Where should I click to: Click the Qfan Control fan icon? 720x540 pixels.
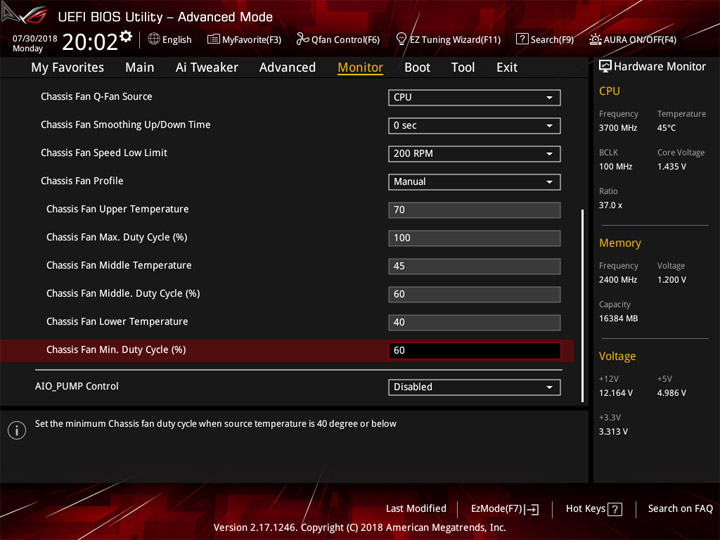pos(302,39)
